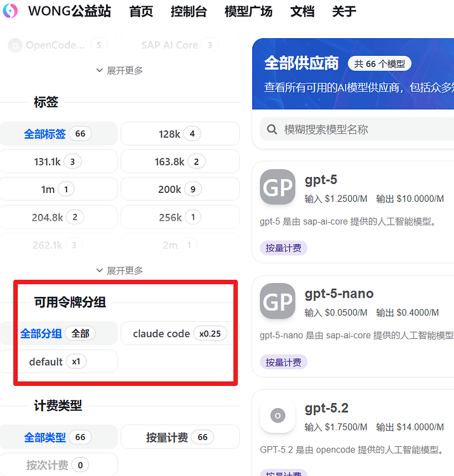Open the gpt-5 model card title
Image resolution: width=454 pixels, height=476 pixels.
321,180
